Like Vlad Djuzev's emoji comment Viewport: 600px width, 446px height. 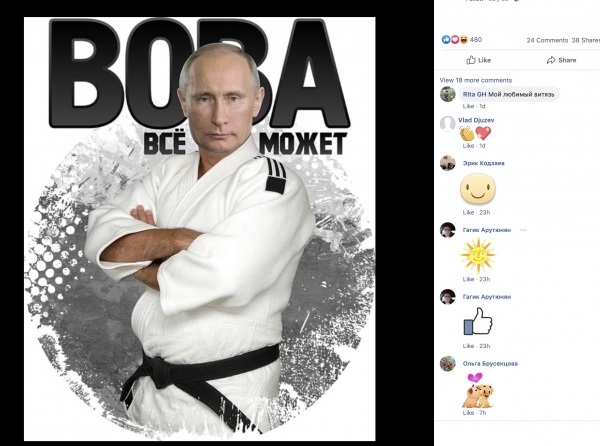(x=468, y=146)
